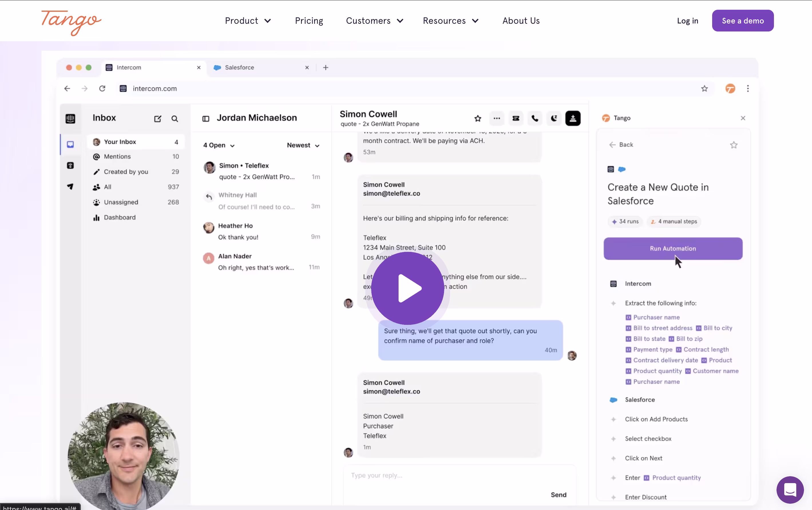Open a new browser tab with plus icon

coord(325,68)
